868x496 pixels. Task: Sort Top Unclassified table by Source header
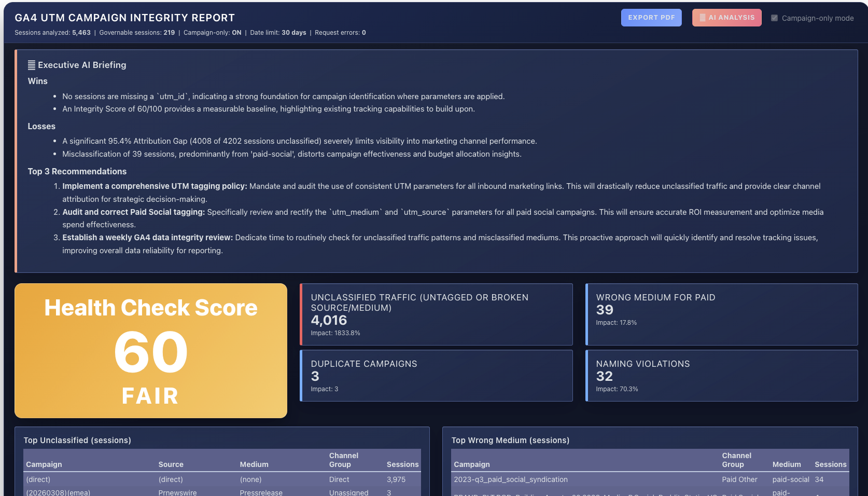pyautogui.click(x=171, y=464)
